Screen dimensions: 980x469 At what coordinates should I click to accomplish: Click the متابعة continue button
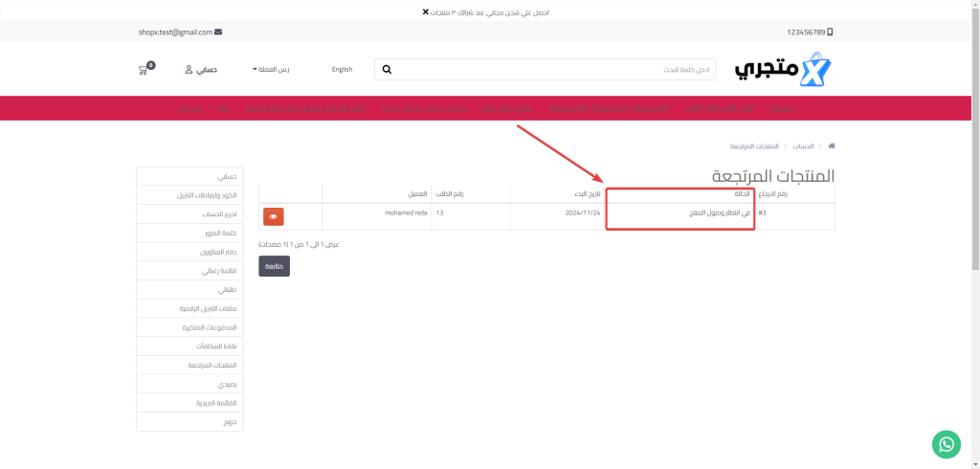pos(274,266)
